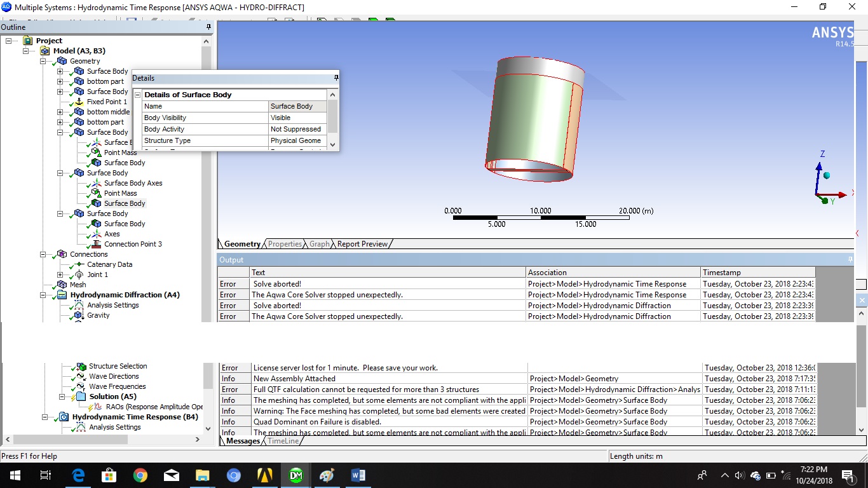The image size is (868, 488).
Task: Click the Model (A3, B3) cube icon
Action: click(44, 51)
